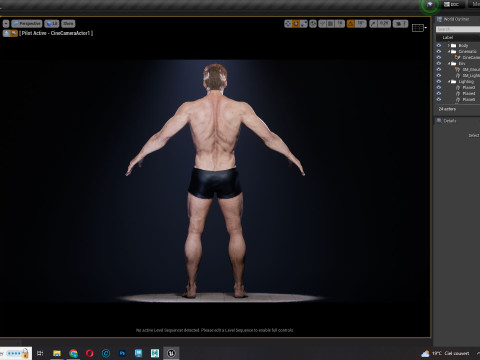Select the rotate transform tool
Screen dimensions: 480x360
pos(296,24)
